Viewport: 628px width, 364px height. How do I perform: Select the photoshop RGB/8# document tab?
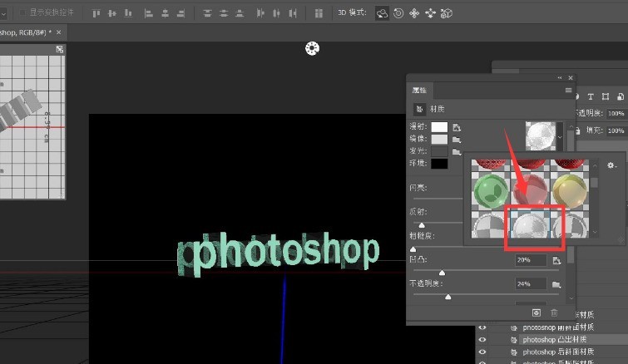tap(24, 32)
